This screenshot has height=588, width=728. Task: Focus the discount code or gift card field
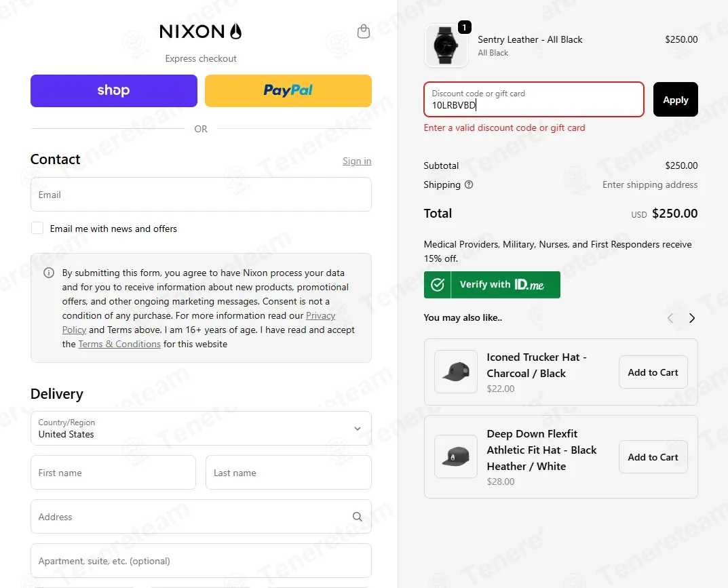(x=534, y=99)
